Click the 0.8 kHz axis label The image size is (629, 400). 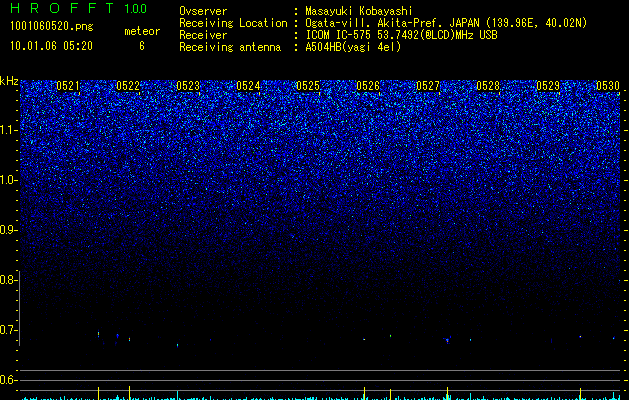coord(8,280)
